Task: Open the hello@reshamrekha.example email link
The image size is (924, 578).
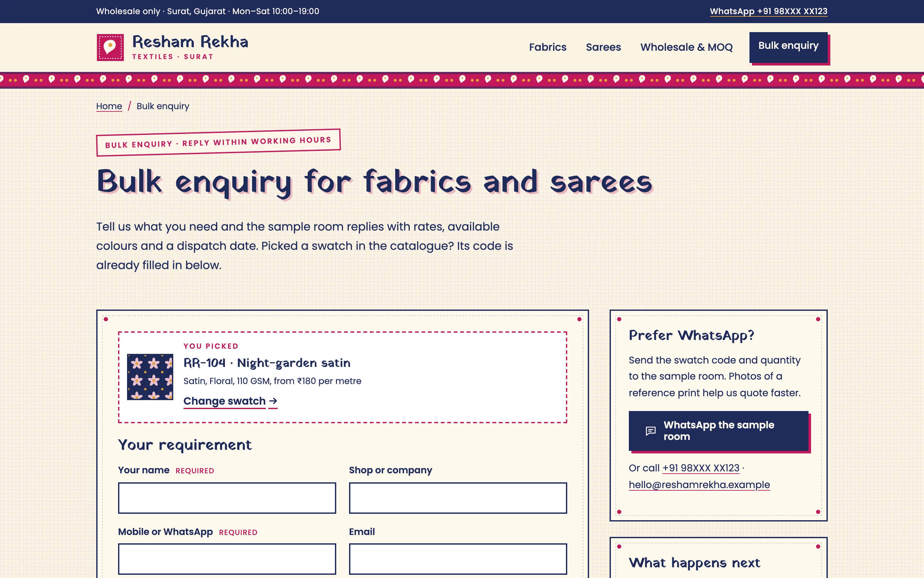Action: tap(699, 485)
